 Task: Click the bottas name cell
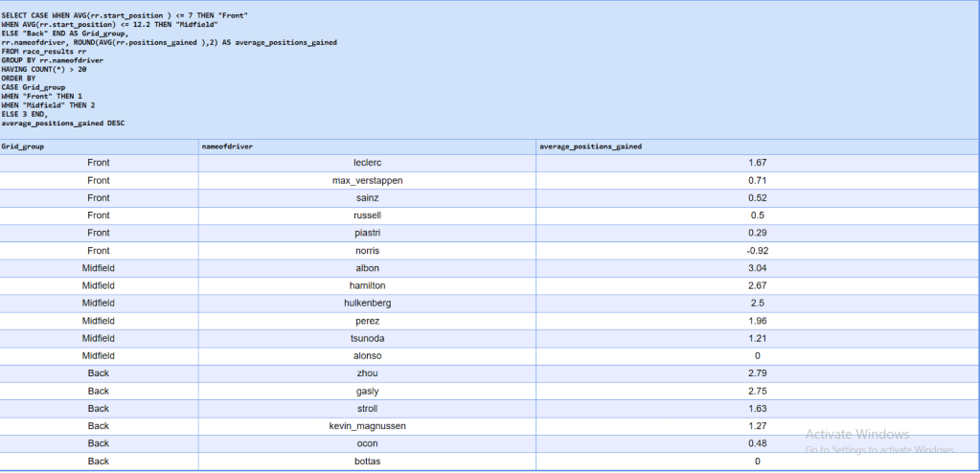(x=368, y=461)
